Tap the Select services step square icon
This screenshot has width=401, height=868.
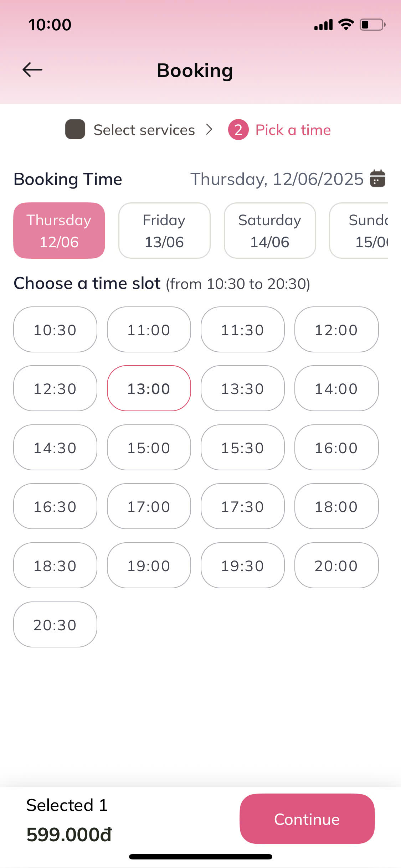(75, 129)
